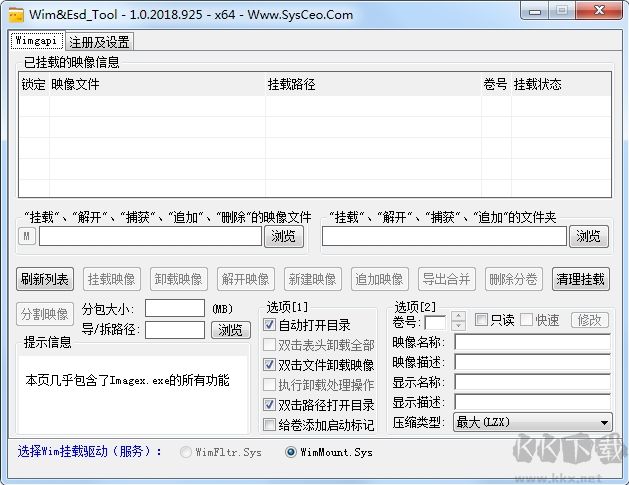Click the 导/拆路径 browse button
629x485 pixels.
point(230,330)
